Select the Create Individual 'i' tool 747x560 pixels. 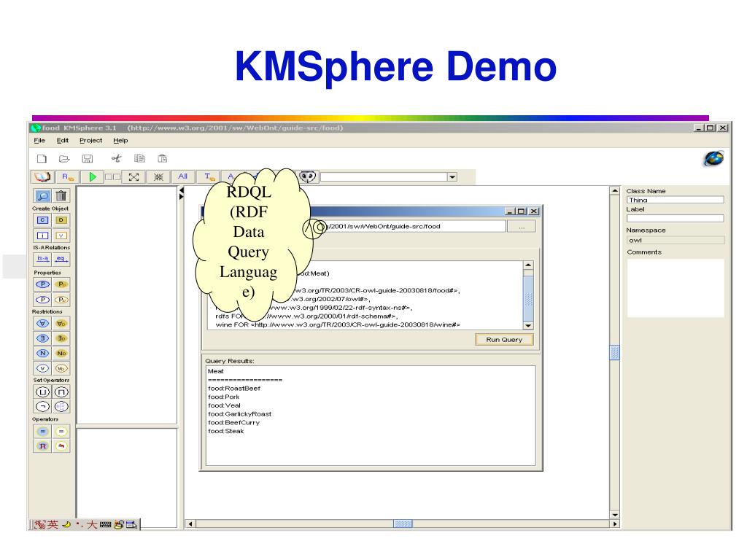[42, 236]
